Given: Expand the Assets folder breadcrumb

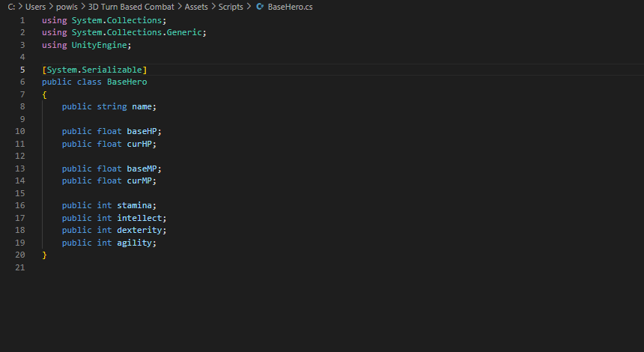Looking at the screenshot, I should coord(196,7).
